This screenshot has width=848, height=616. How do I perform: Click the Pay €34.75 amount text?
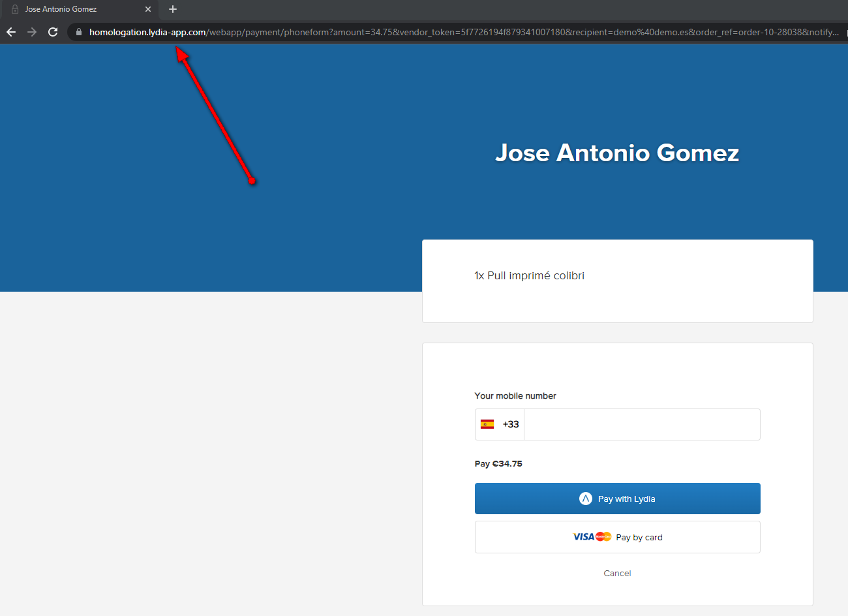coord(498,464)
